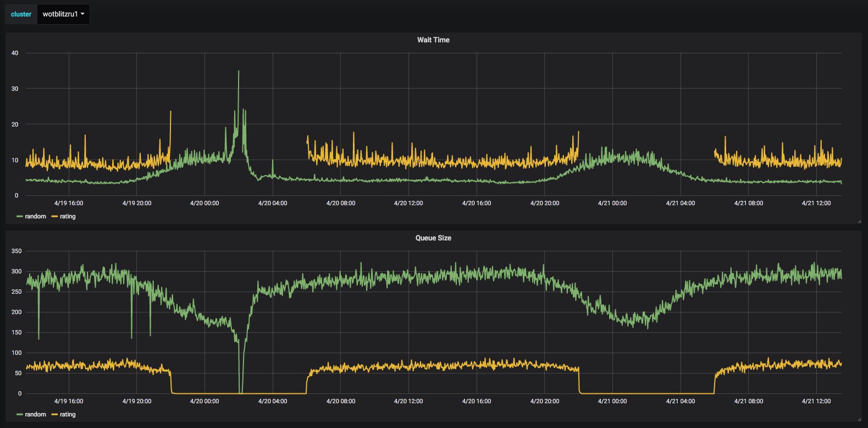The height and width of the screenshot is (428, 868).
Task: Click the 4/20 04:00 label under Wait Time
Action: pyautogui.click(x=273, y=203)
